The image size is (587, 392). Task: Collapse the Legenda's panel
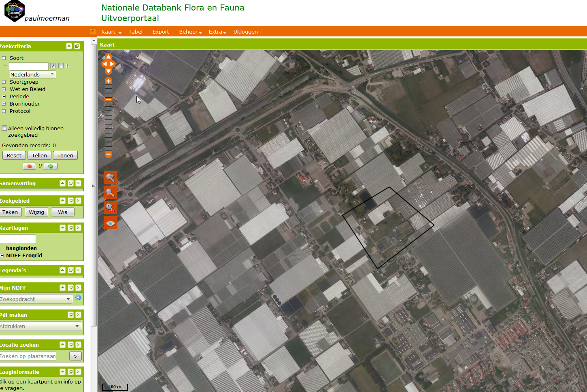[62, 270]
